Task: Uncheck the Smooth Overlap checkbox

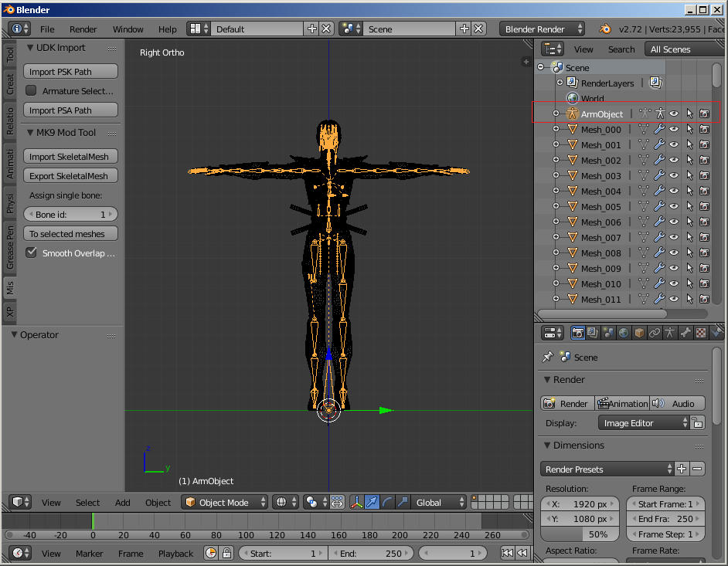Action: 31,252
